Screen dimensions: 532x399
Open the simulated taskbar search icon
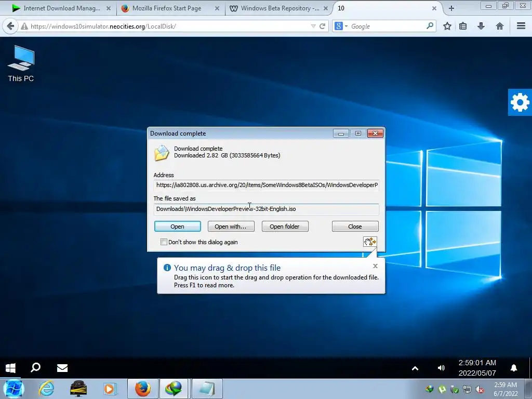click(36, 368)
